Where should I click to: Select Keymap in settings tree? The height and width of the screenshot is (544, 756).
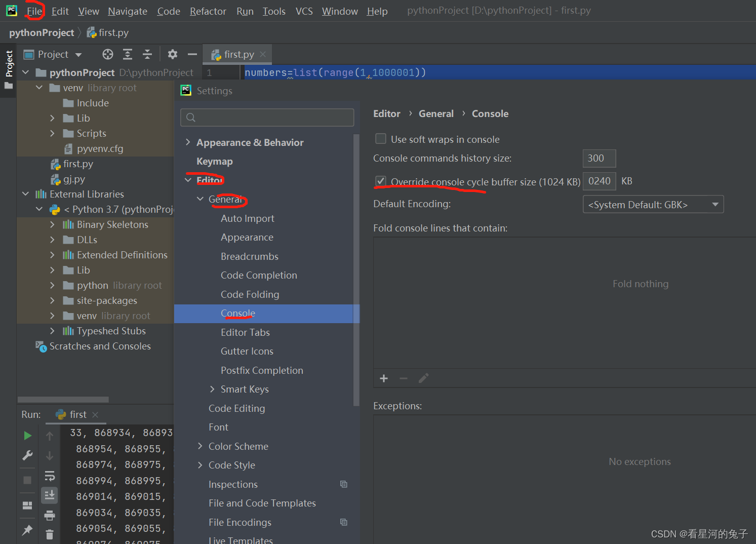pos(215,161)
